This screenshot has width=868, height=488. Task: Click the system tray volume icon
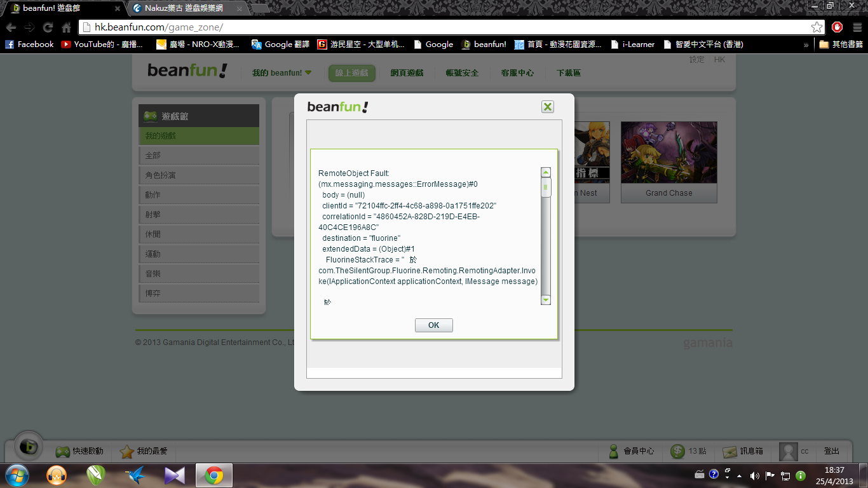click(x=754, y=475)
